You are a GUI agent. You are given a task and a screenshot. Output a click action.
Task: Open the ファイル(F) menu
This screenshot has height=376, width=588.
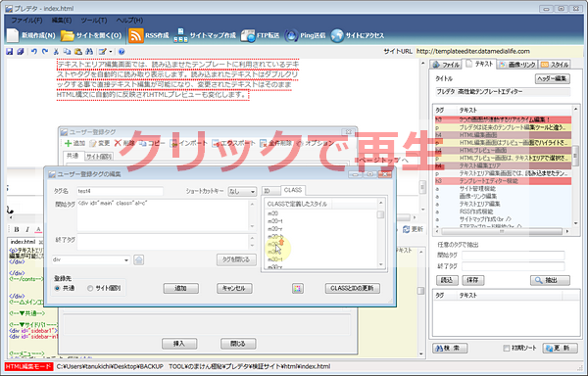point(26,21)
